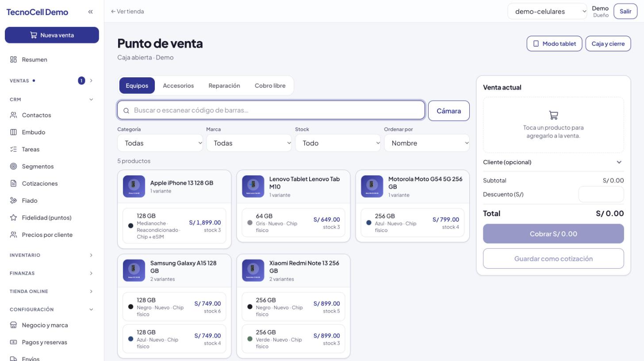Click the Embudo columns icon
Screen dimensions: 644x361
coord(13,132)
